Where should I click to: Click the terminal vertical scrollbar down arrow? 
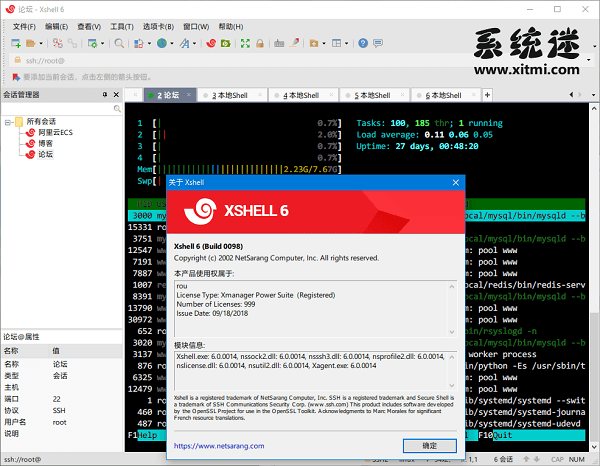point(594,447)
